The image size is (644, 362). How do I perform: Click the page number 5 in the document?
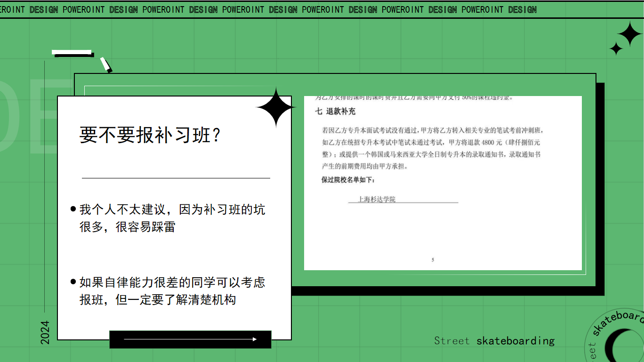(433, 260)
